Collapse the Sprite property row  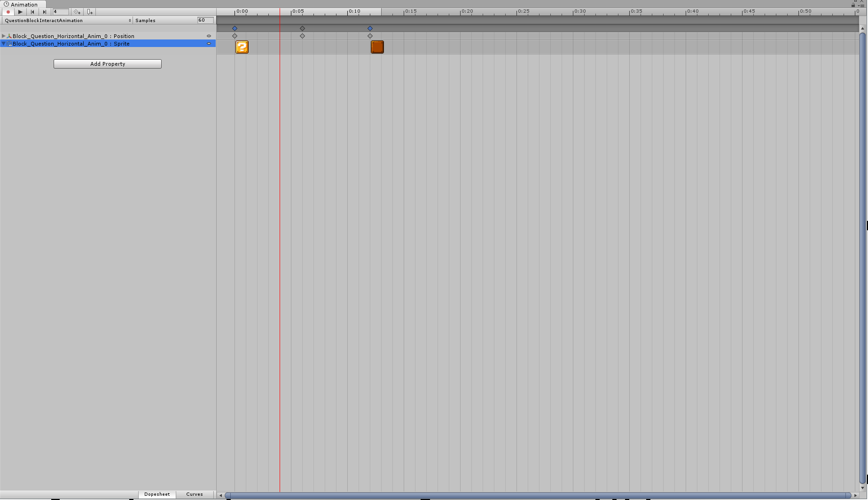pos(4,43)
